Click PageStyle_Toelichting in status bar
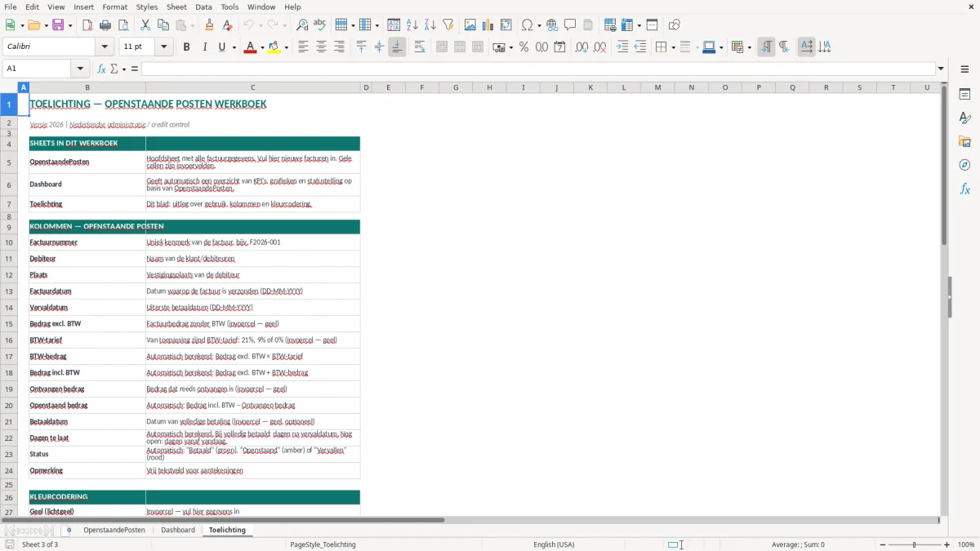This screenshot has width=980, height=551. [323, 544]
